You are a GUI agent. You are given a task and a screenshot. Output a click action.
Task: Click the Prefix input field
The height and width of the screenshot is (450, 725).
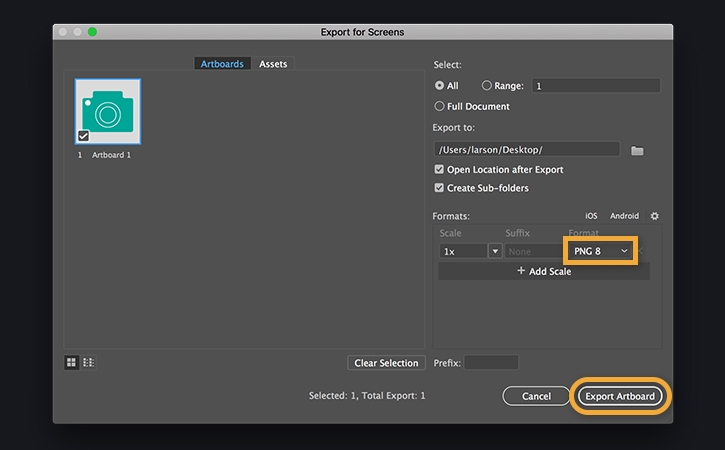tap(491, 362)
